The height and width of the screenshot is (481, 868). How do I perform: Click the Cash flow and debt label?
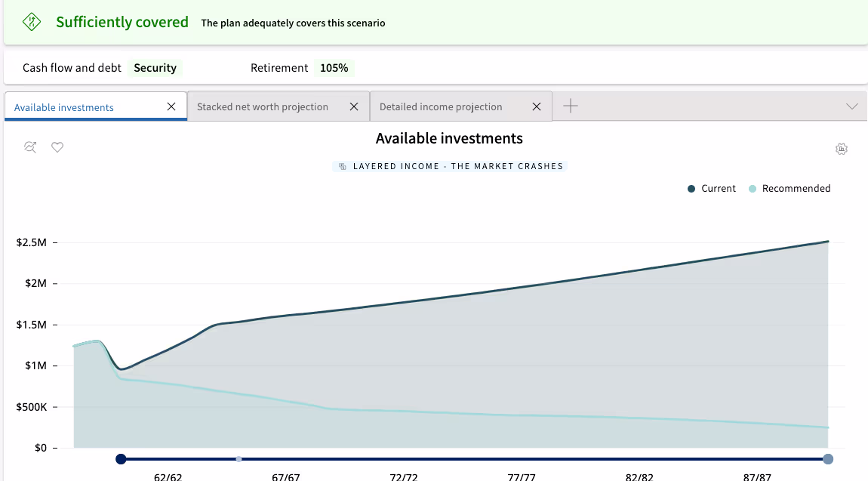pos(72,68)
